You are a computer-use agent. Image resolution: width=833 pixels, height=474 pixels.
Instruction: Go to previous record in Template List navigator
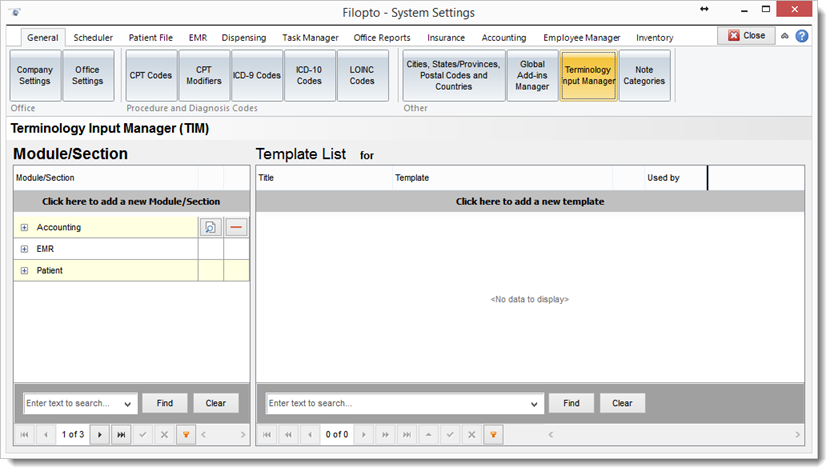(310, 435)
